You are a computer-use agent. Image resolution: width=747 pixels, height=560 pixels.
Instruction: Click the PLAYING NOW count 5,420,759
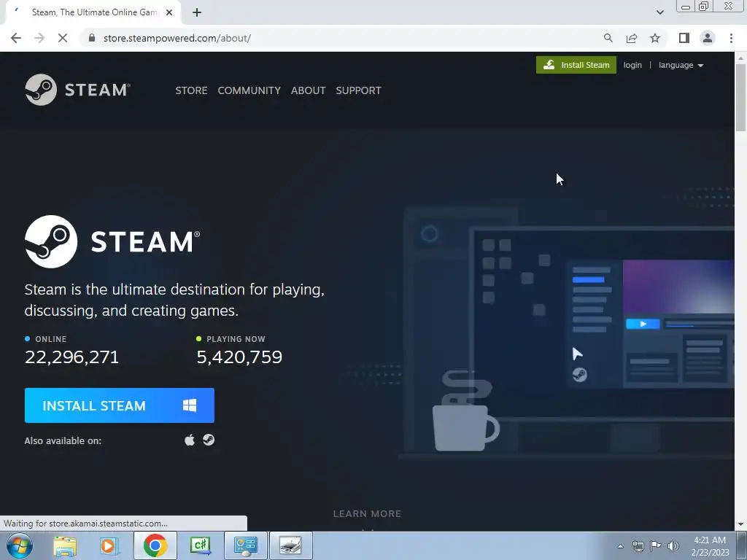coord(239,357)
